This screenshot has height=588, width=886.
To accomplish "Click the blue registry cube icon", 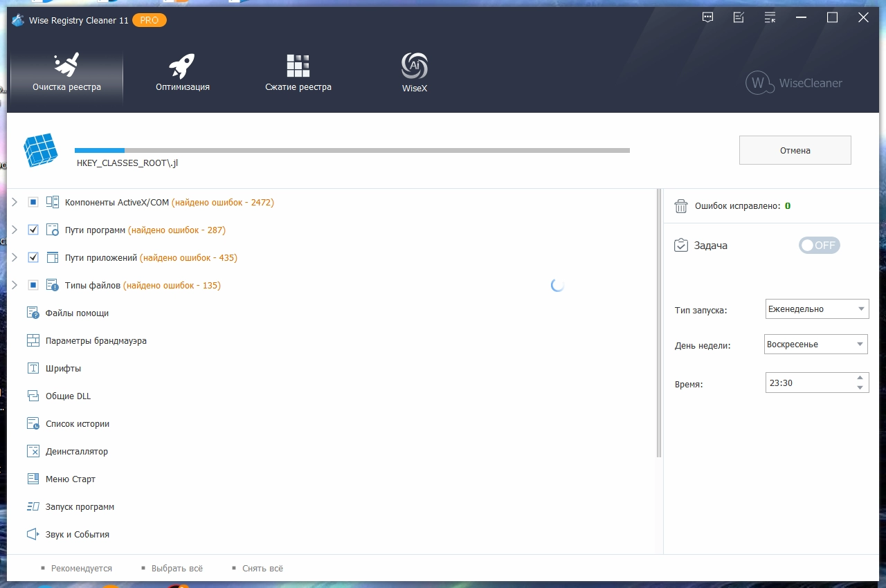I will click(41, 151).
